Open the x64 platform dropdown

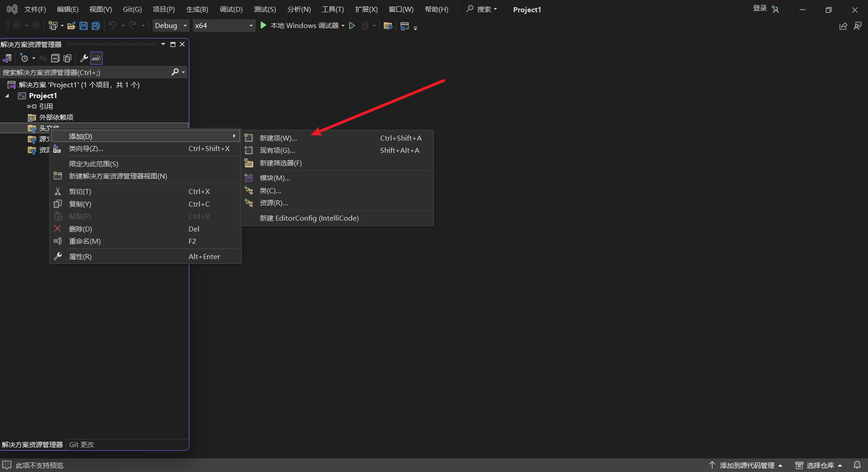click(x=224, y=26)
